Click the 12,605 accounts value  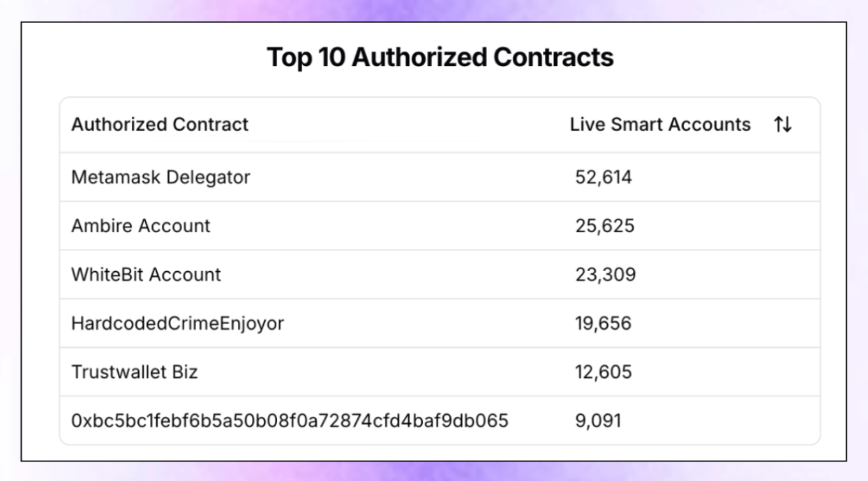click(x=604, y=372)
